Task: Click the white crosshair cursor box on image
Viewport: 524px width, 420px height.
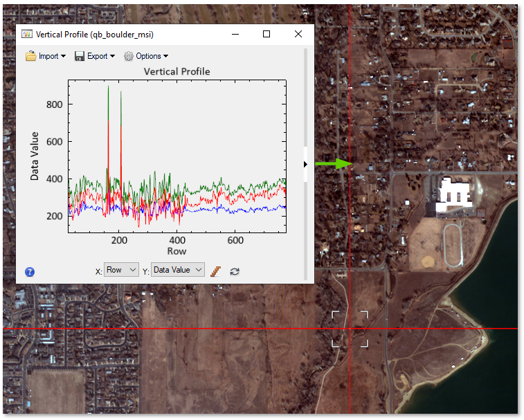Action: (350, 328)
